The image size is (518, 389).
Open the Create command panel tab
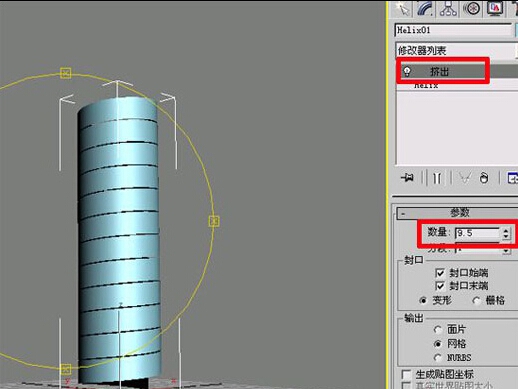point(403,8)
